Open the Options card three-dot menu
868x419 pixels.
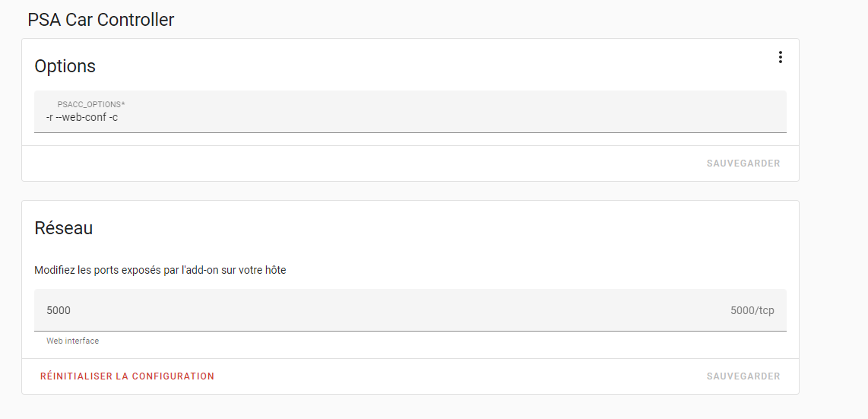[780, 57]
